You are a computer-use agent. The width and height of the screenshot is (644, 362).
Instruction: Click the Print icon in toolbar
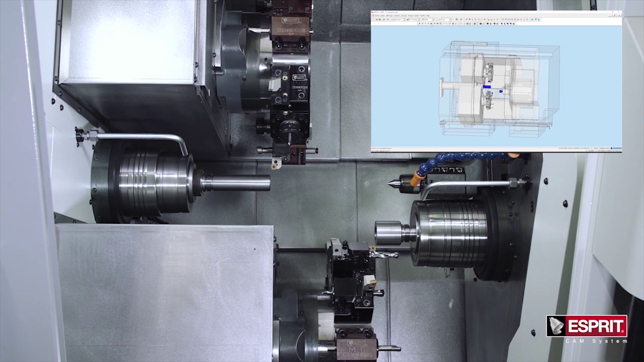coord(384,19)
